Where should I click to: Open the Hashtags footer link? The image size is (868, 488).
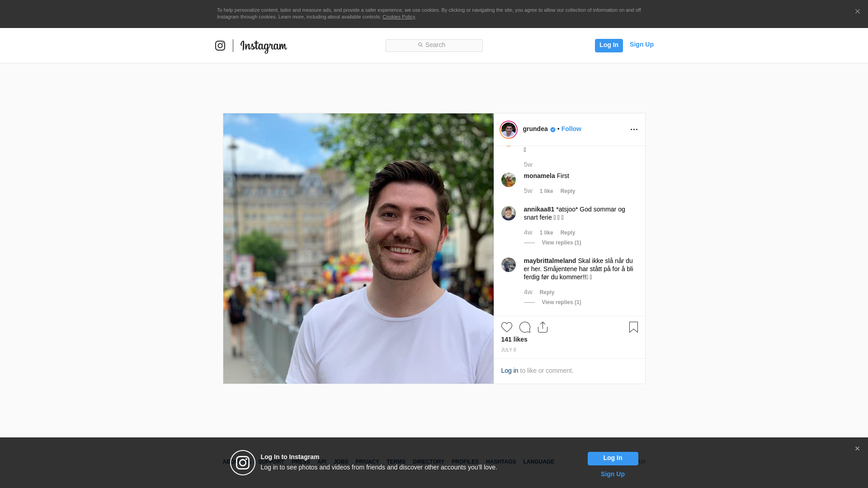(x=500, y=462)
